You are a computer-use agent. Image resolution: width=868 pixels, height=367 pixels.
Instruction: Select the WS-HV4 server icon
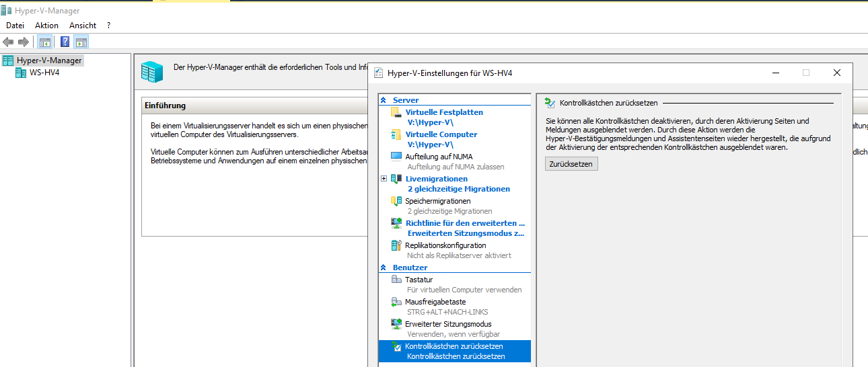(x=21, y=73)
